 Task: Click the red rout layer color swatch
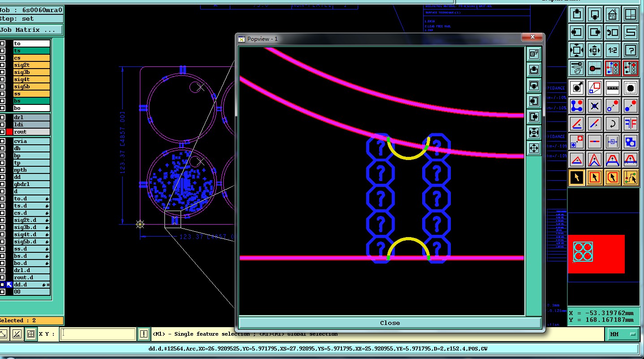click(9, 132)
